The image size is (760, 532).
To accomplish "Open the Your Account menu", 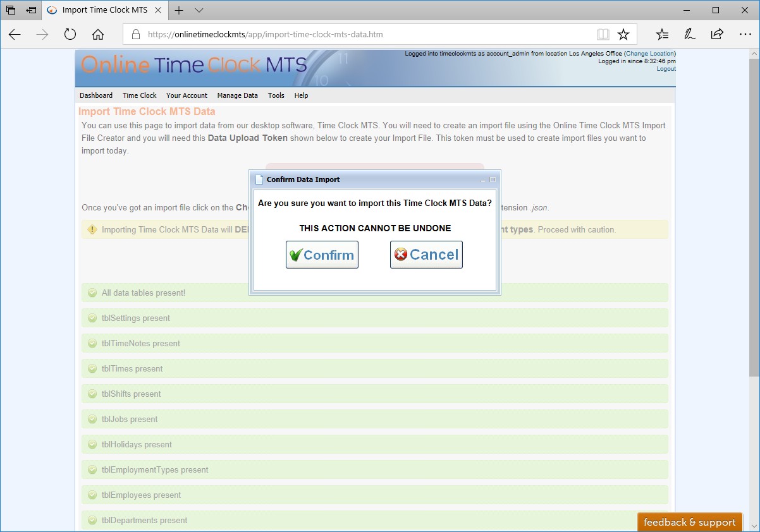I will 187,95.
